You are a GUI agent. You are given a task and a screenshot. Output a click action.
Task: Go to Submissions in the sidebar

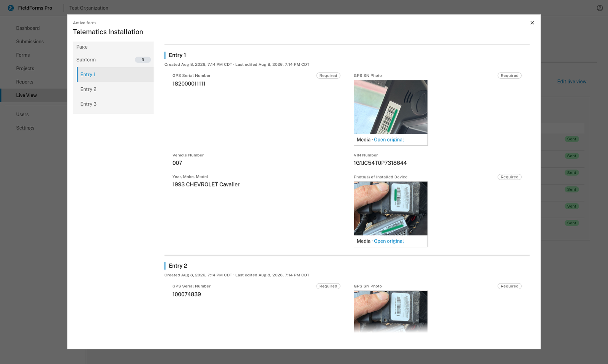tap(30, 42)
